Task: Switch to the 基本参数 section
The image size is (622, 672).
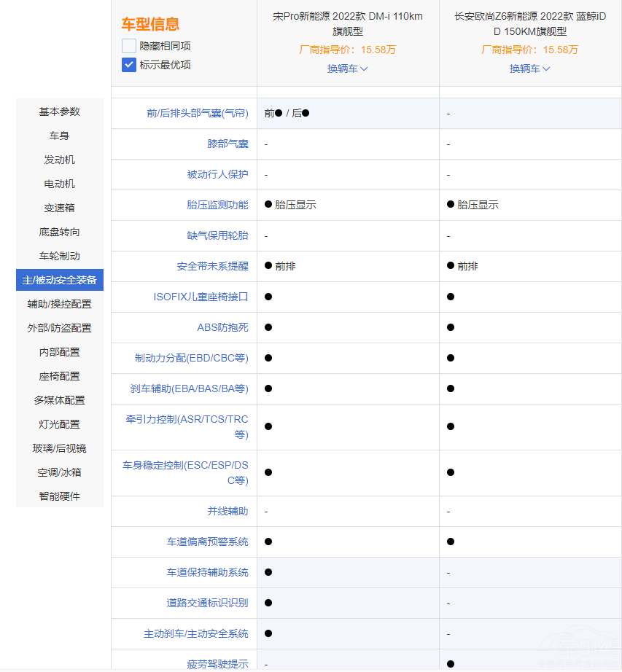Action: [x=60, y=112]
